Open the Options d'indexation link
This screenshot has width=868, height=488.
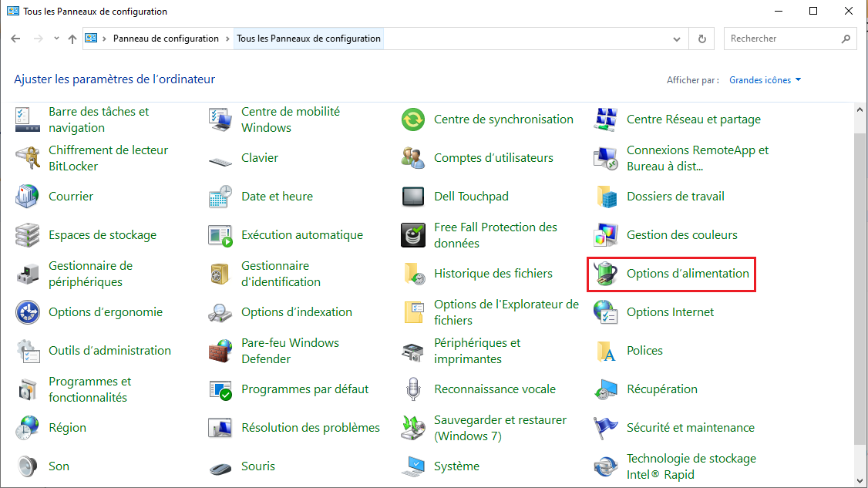point(297,312)
